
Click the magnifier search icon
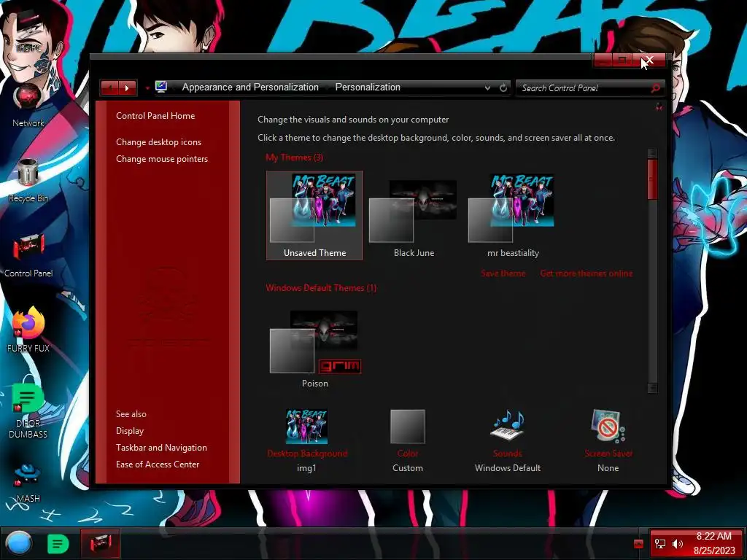(656, 88)
